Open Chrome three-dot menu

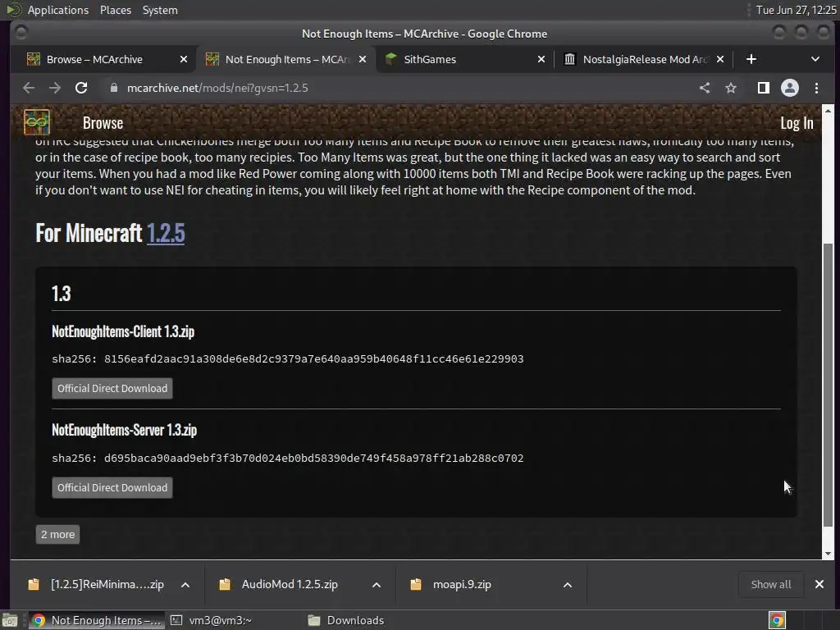[x=816, y=88]
